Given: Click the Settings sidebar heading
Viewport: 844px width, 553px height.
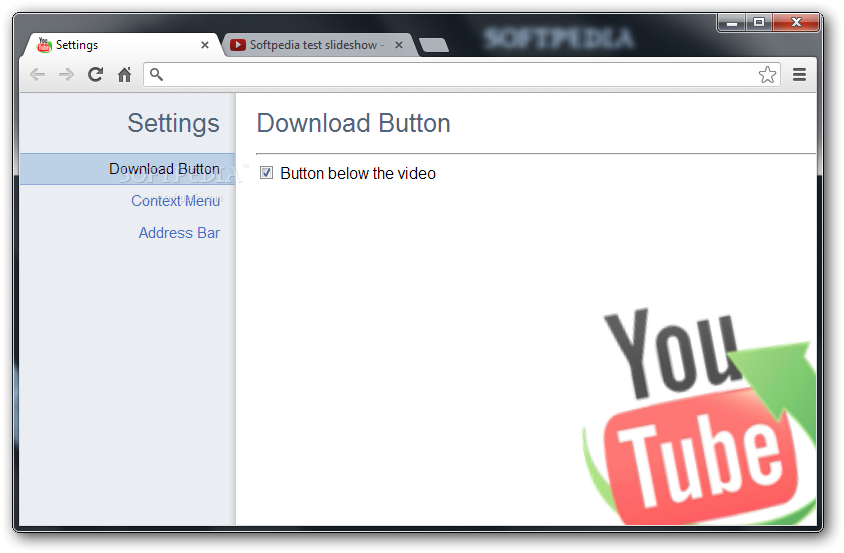Looking at the screenshot, I should 173,123.
